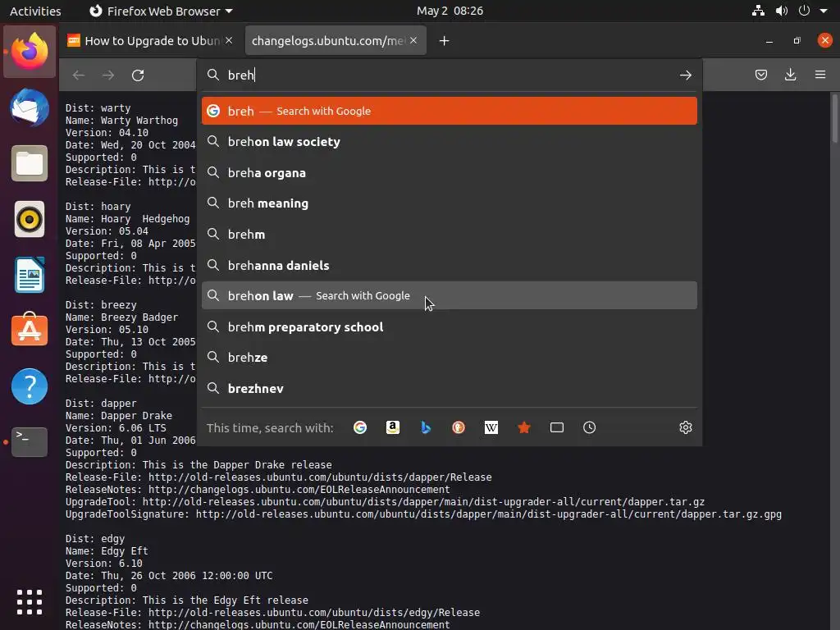Launch LibreOffice Writer from dock
Screen dimensions: 840x630
[30, 275]
